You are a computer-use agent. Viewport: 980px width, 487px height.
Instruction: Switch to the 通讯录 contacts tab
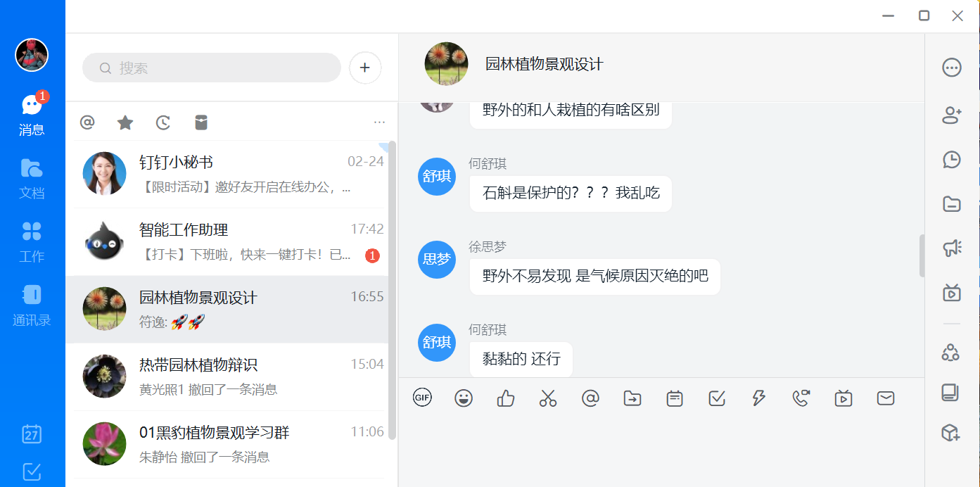[x=32, y=305]
